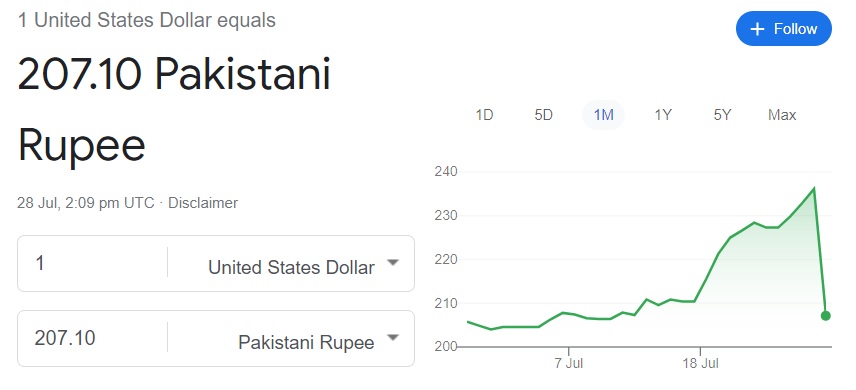Open United States Dollar currency dropdown arrow
Viewport: 856px width, 390px height.
pos(393,263)
